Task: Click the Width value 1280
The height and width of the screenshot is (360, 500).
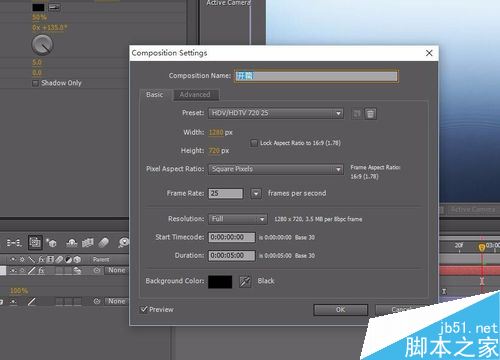Action: 216,132
